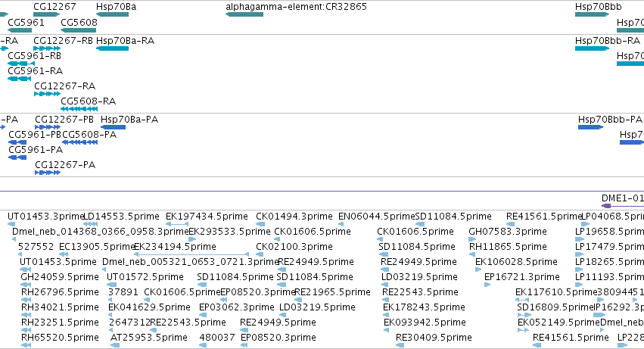Click the CG12267-RB transcript glyph
The image size is (644, 349).
(47, 48)
